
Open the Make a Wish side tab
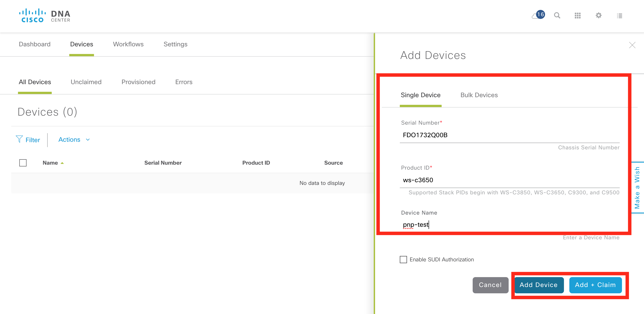coord(637,188)
